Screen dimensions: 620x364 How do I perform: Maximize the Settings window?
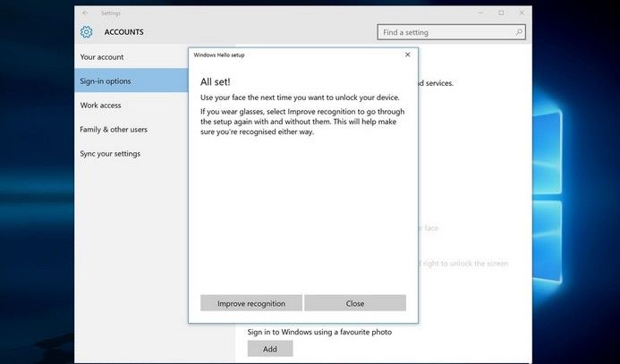pyautogui.click(x=501, y=13)
